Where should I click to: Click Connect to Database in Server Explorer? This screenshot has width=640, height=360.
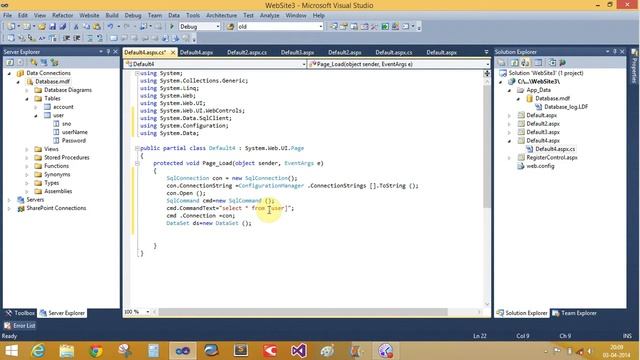(34, 62)
